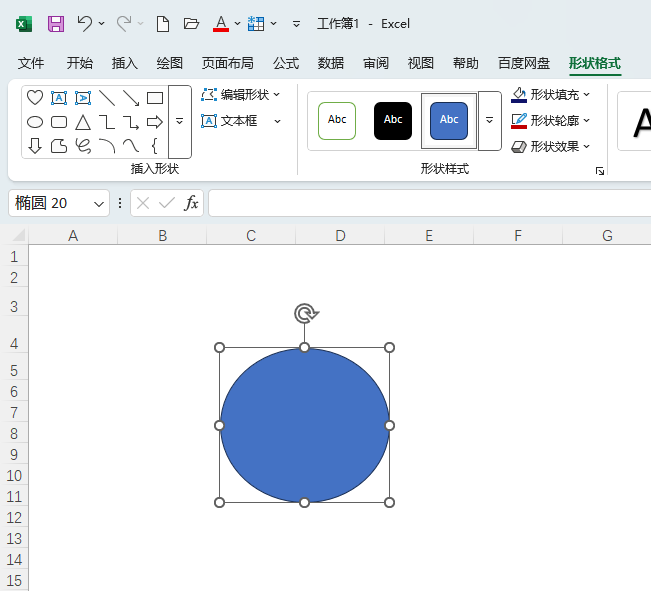Open Customize Quick Access Toolbar dropdown

(x=296, y=24)
